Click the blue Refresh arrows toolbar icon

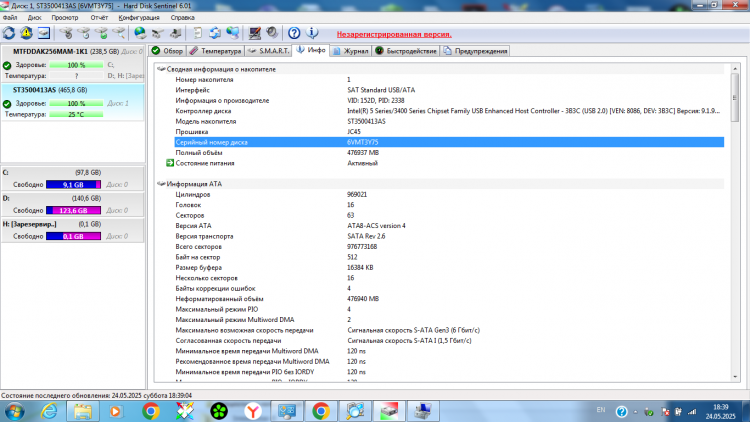coord(9,33)
